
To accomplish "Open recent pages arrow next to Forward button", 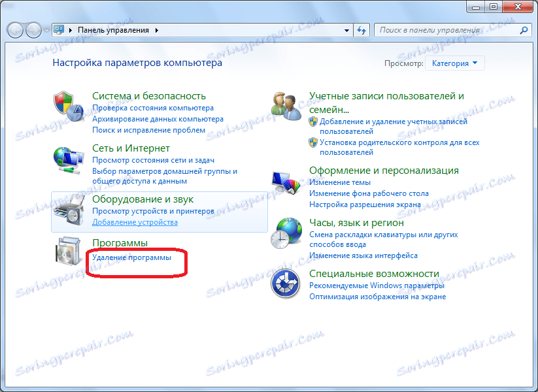I will pos(46,30).
